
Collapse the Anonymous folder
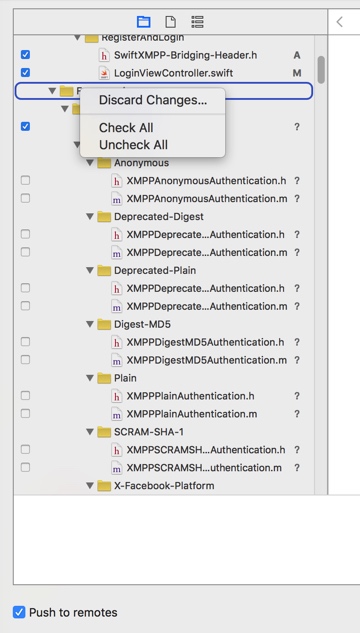click(x=90, y=163)
